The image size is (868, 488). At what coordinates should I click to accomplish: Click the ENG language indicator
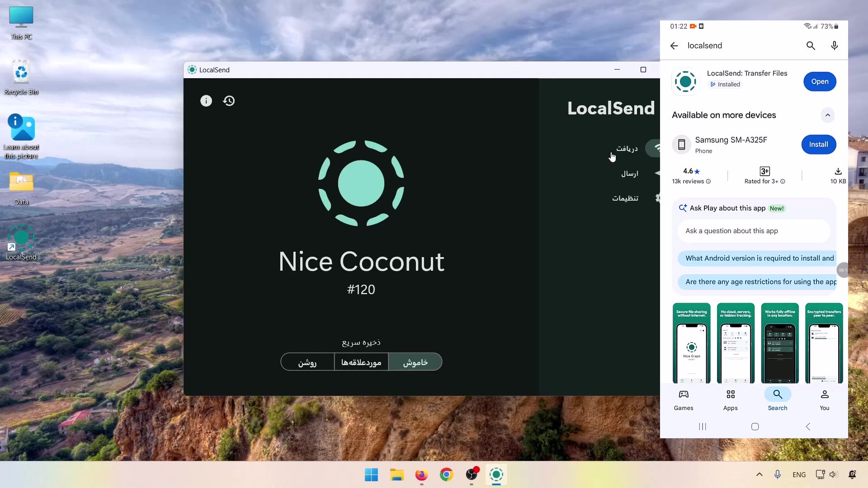[x=799, y=475]
